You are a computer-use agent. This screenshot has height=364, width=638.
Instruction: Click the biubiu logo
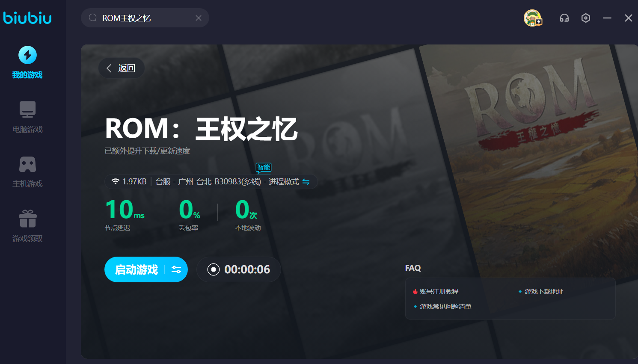(x=27, y=18)
